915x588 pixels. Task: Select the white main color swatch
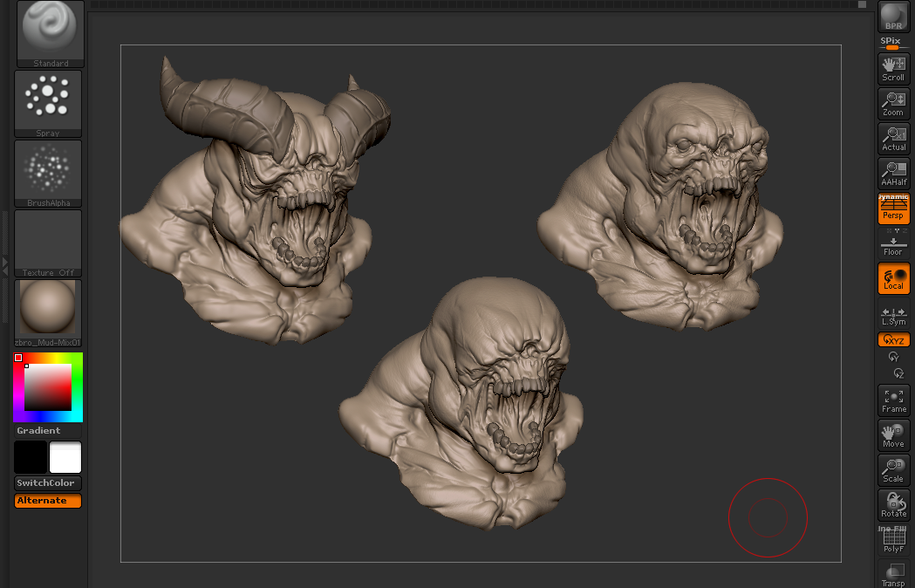click(65, 456)
